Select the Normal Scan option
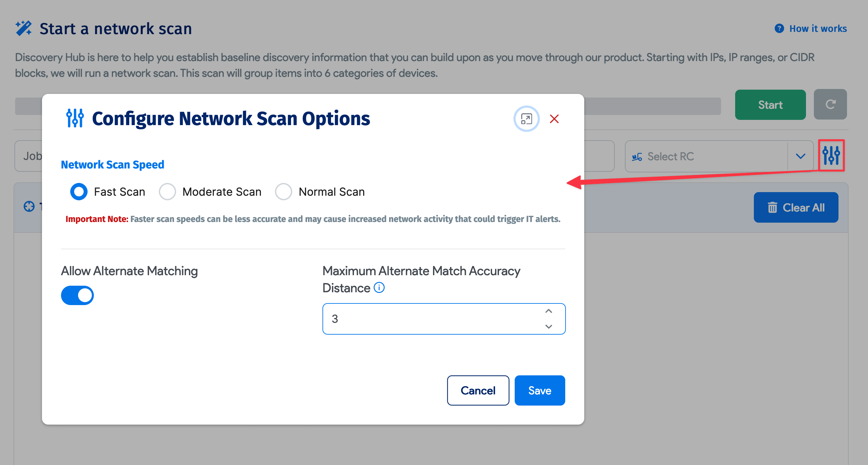The height and width of the screenshot is (465, 868). click(284, 191)
